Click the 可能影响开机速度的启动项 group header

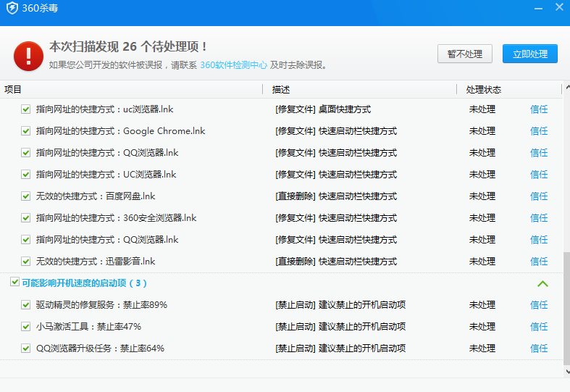tap(84, 283)
